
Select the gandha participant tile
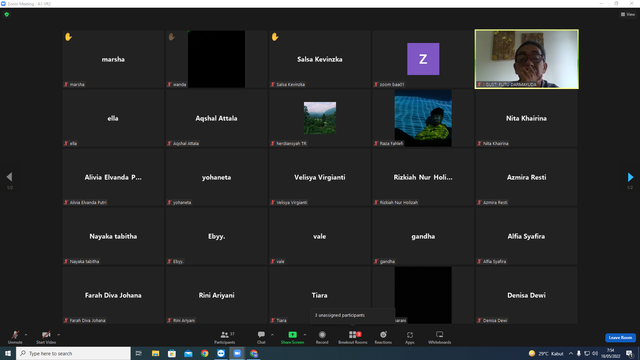pos(423,236)
